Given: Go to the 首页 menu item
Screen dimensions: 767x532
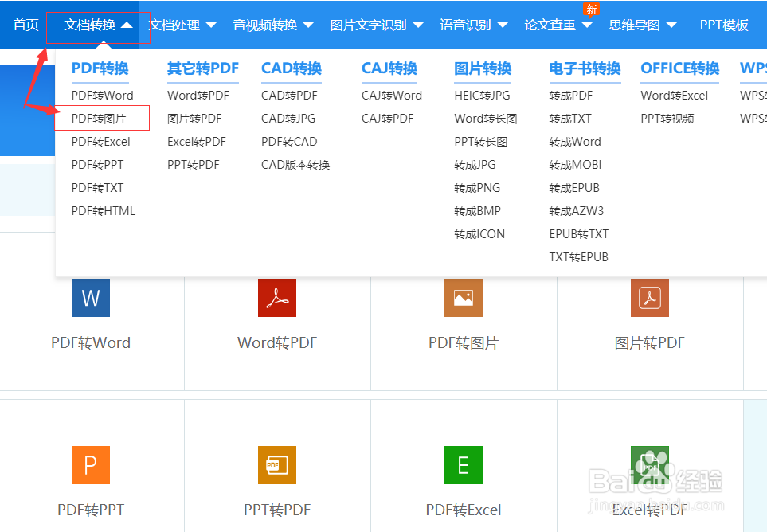Looking at the screenshot, I should click(x=25, y=25).
